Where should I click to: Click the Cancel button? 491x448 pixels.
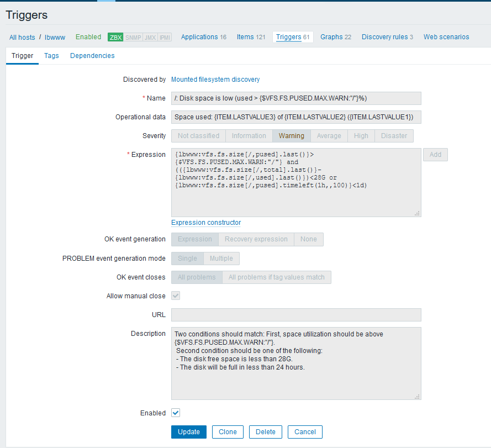(x=305, y=432)
